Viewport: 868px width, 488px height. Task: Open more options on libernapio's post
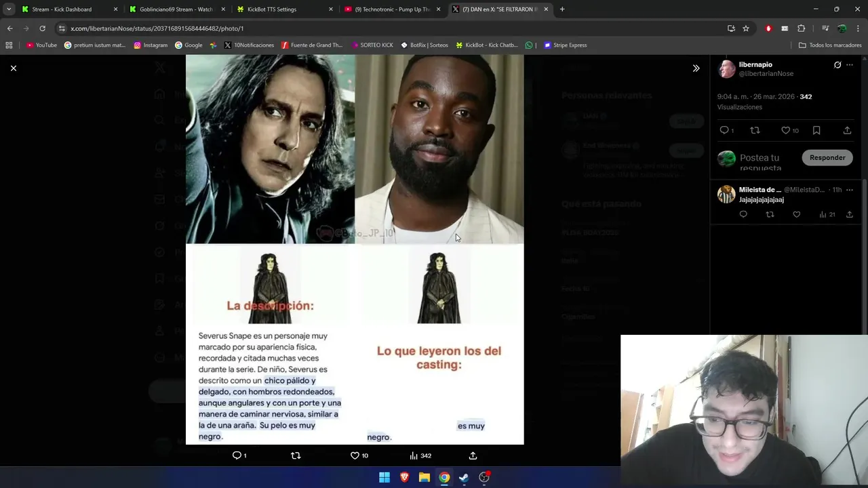850,65
